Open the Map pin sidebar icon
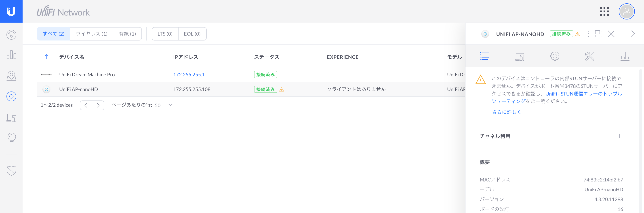 [11, 76]
